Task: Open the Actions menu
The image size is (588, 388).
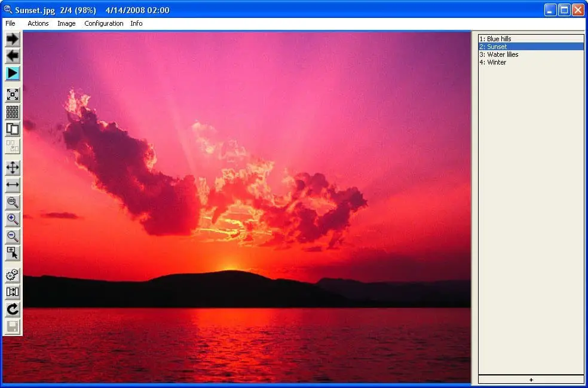Action: tap(38, 23)
